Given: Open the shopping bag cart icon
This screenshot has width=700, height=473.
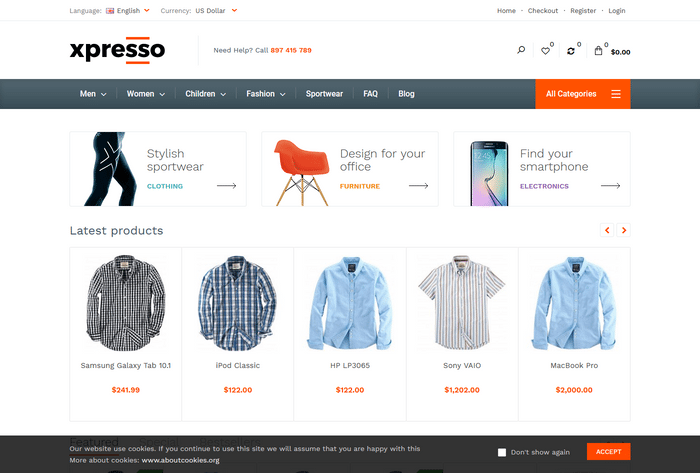Looking at the screenshot, I should [x=598, y=50].
